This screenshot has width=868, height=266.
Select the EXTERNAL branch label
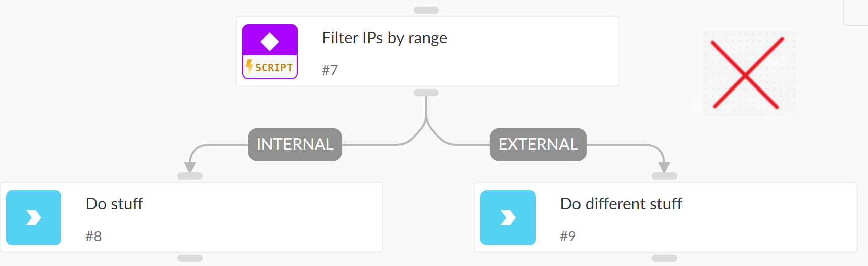(x=538, y=144)
